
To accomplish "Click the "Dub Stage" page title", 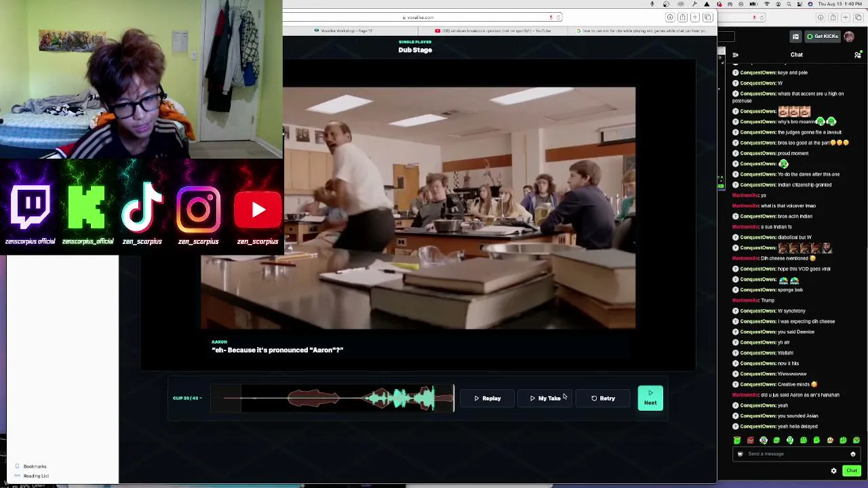I will pyautogui.click(x=415, y=50).
